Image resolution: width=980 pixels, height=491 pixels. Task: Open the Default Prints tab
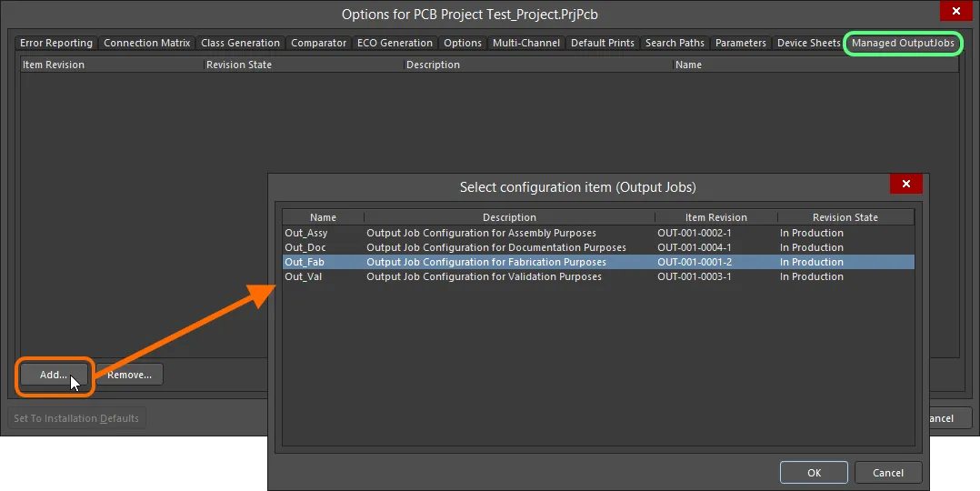pyautogui.click(x=603, y=43)
